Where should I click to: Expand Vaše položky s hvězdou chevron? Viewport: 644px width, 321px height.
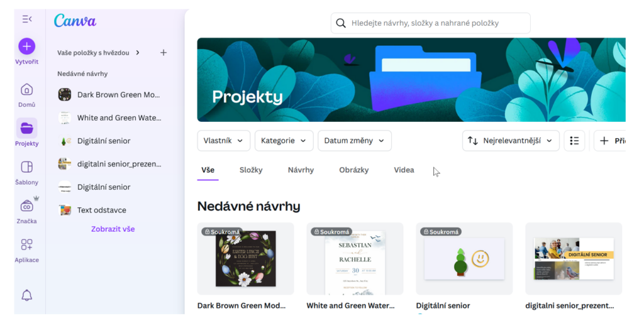[138, 53]
